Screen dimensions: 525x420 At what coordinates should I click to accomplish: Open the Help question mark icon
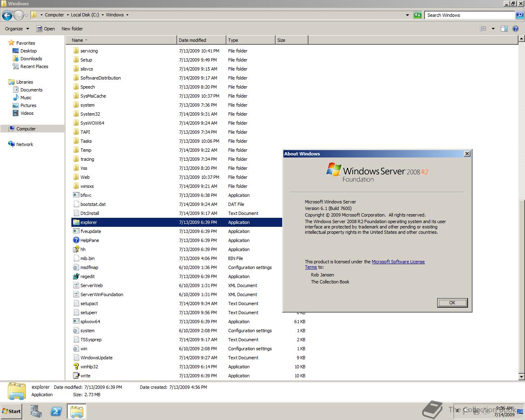516,29
